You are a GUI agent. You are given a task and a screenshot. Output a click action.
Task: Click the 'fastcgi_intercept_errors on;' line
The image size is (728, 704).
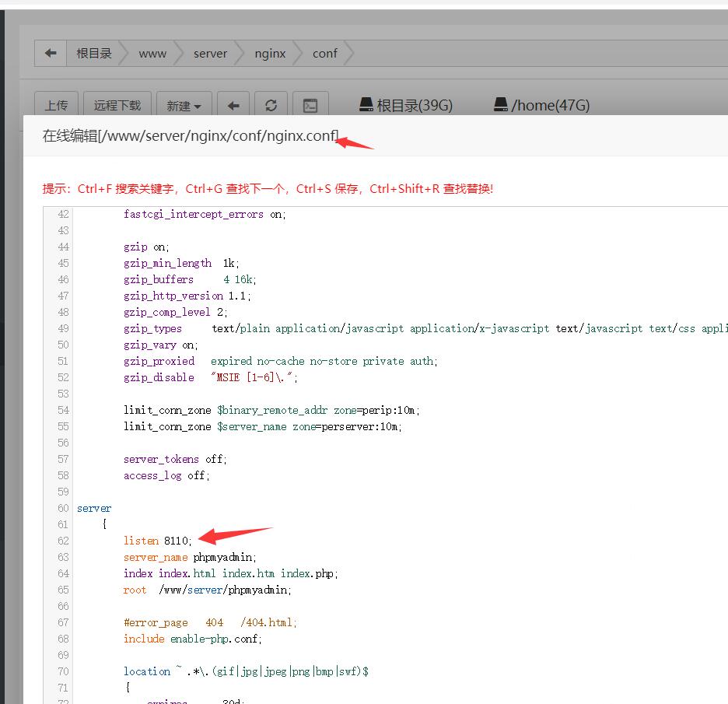point(205,214)
